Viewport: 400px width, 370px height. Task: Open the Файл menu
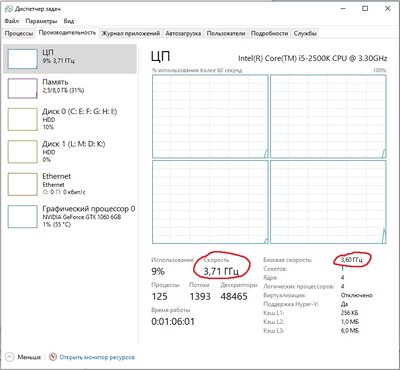[12, 21]
